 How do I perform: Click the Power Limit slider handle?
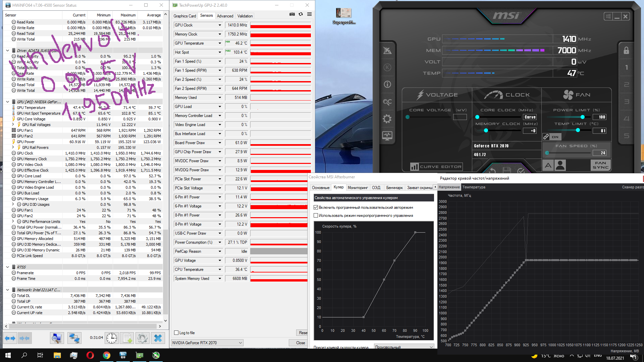(x=583, y=117)
